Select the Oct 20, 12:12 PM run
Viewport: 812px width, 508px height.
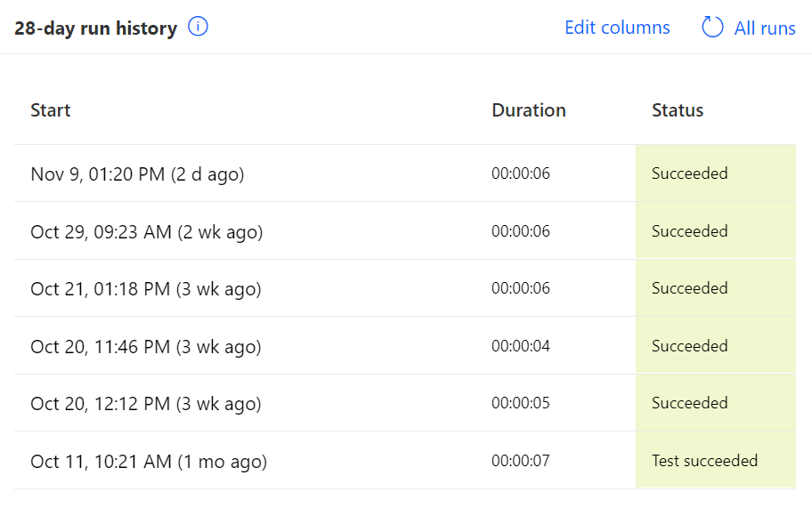[x=145, y=404]
